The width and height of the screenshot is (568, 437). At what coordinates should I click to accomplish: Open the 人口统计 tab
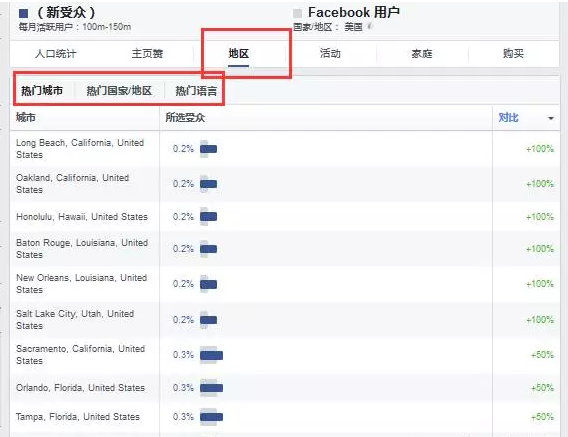coord(56,54)
